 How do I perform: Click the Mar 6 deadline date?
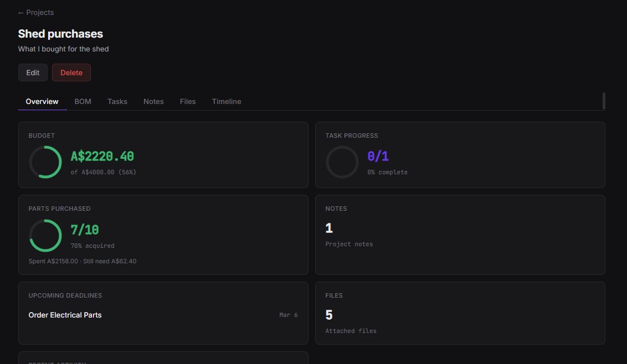(289, 315)
